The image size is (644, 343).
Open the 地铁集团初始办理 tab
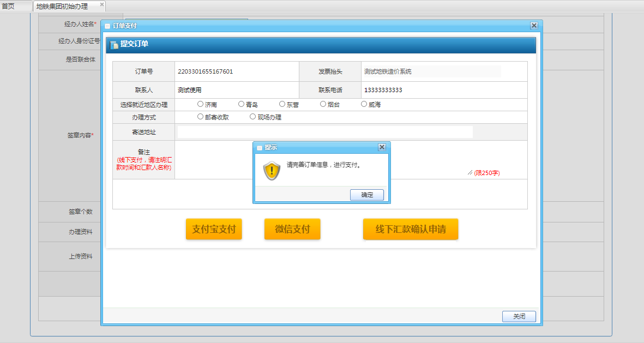62,7
